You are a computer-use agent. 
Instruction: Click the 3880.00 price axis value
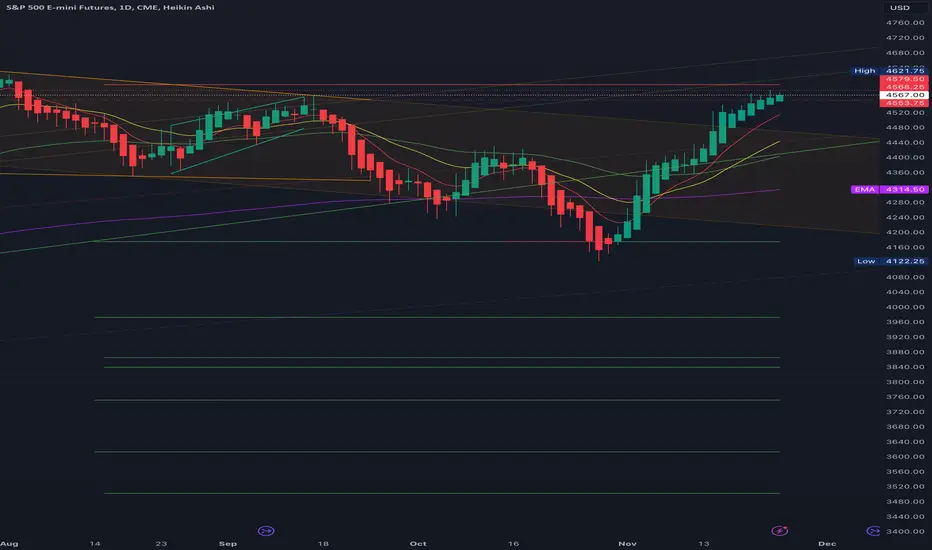pyautogui.click(x=905, y=352)
